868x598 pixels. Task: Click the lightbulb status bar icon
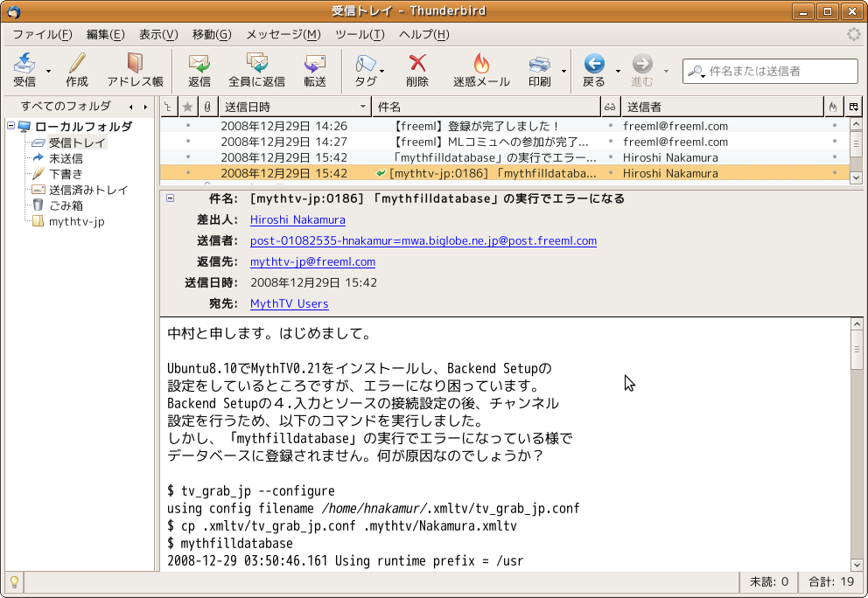pyautogui.click(x=14, y=582)
